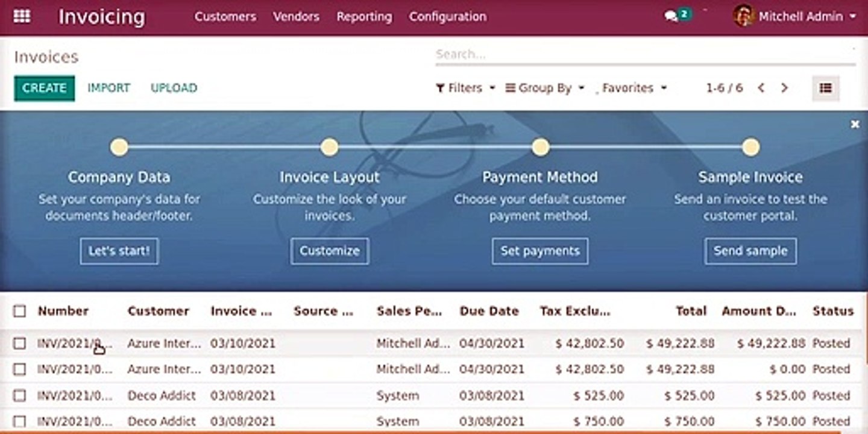The height and width of the screenshot is (434, 868).
Task: Click the CREATE button
Action: click(45, 88)
